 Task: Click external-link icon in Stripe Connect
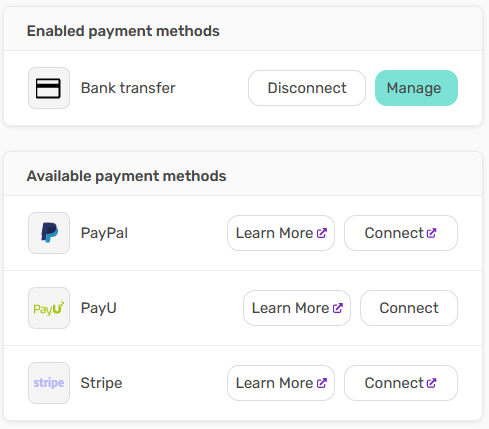click(431, 383)
